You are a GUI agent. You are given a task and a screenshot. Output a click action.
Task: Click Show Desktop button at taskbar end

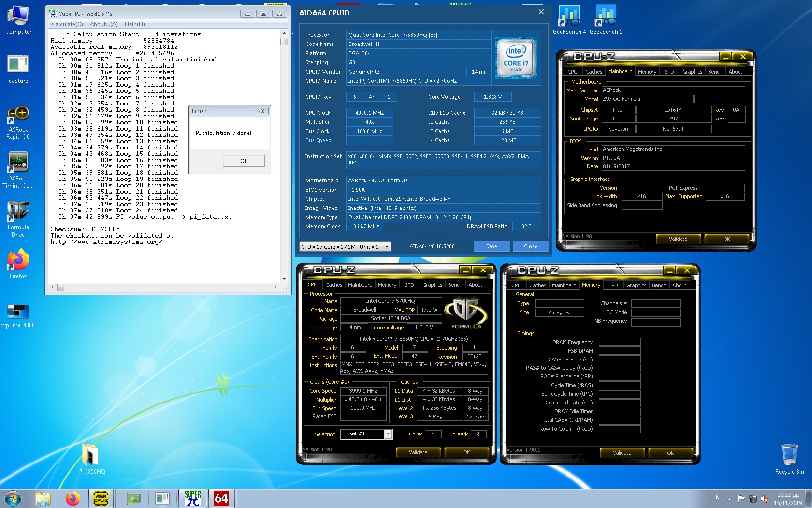pos(809,498)
